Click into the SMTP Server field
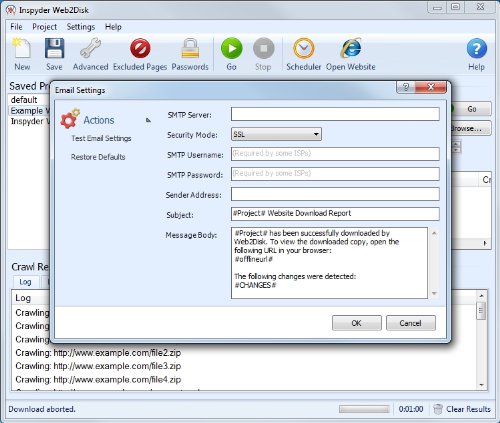This screenshot has width=500, height=423. point(335,114)
